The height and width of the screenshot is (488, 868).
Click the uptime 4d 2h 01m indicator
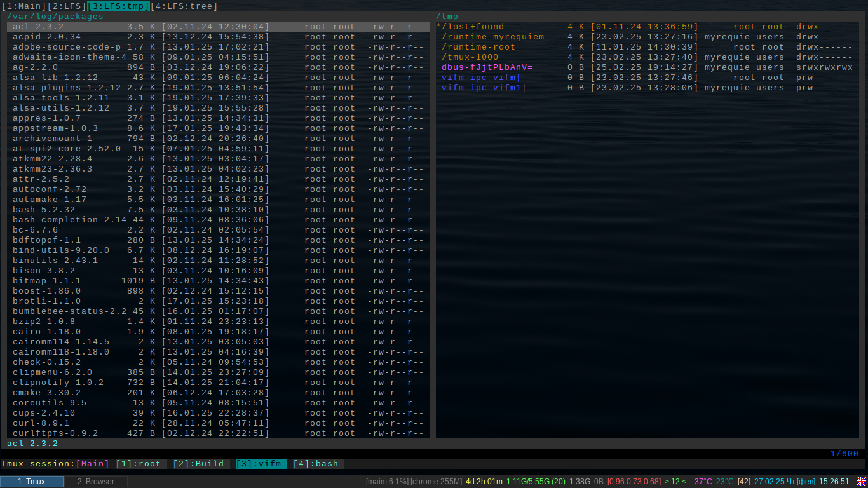tap(484, 482)
